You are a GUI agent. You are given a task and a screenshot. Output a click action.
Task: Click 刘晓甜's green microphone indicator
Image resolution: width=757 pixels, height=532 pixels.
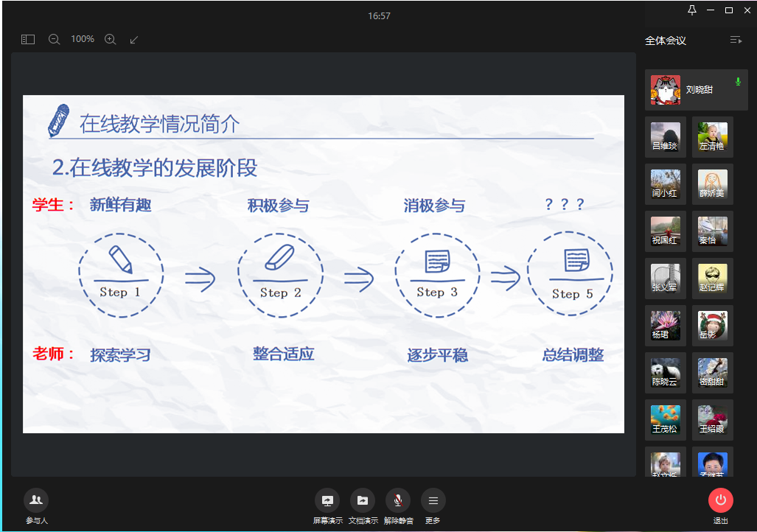tap(738, 82)
